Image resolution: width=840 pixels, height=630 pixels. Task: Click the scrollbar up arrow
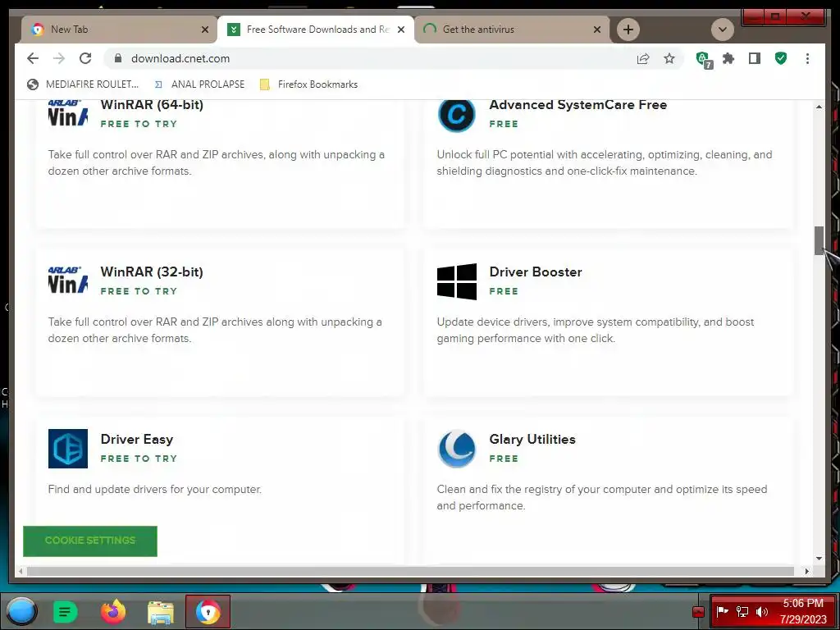(x=819, y=107)
